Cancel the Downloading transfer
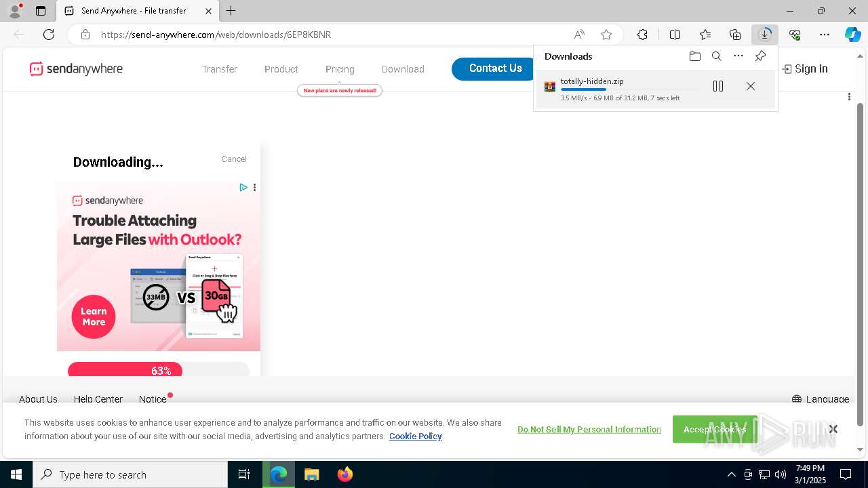 (234, 159)
